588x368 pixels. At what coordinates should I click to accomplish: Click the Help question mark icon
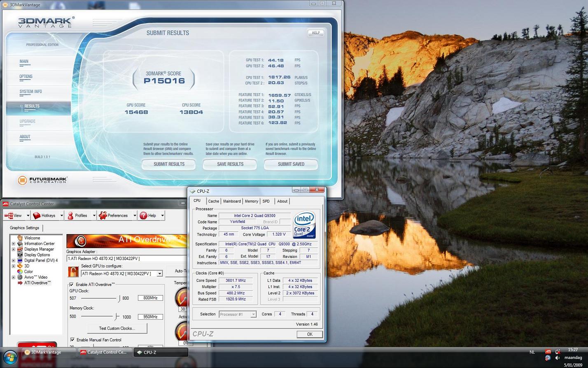click(143, 216)
